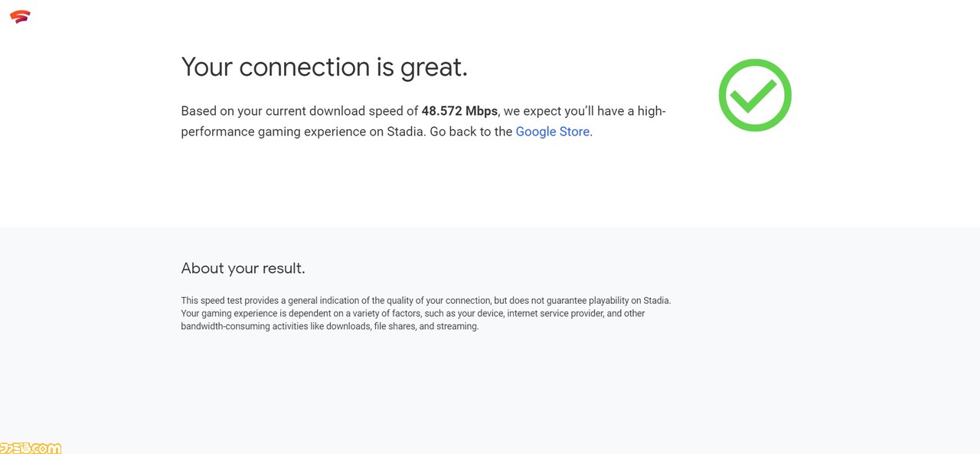The image size is (980, 454).
Task: Click the Stadia logo in the header
Action: 20,17
